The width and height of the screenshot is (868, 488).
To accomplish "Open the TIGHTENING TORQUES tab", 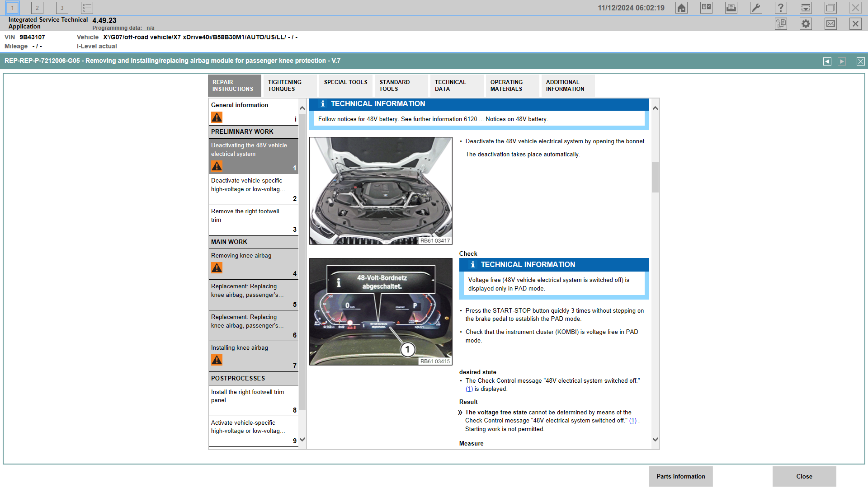I will point(289,85).
